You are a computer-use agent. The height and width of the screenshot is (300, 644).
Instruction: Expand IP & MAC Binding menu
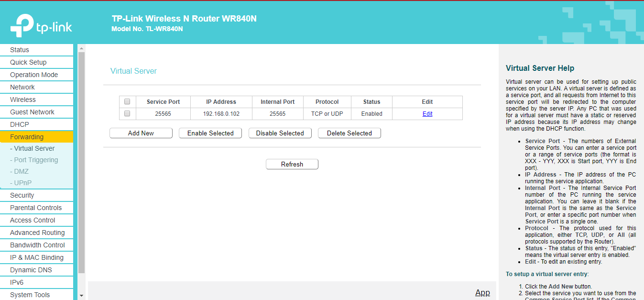[36, 257]
